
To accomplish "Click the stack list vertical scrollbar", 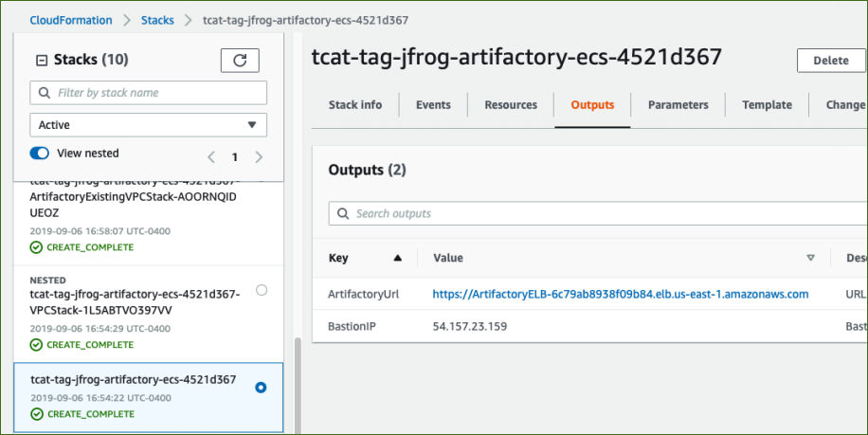I will coord(298,386).
